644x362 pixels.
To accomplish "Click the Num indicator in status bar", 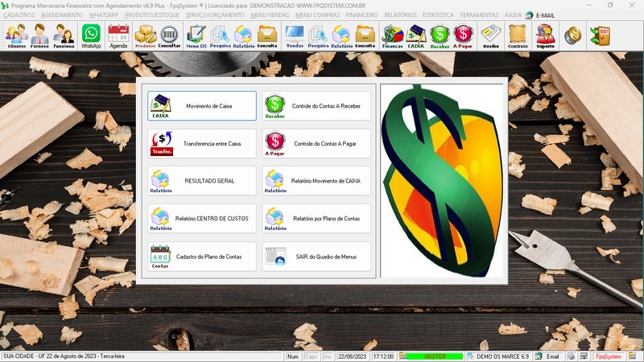I will (293, 356).
